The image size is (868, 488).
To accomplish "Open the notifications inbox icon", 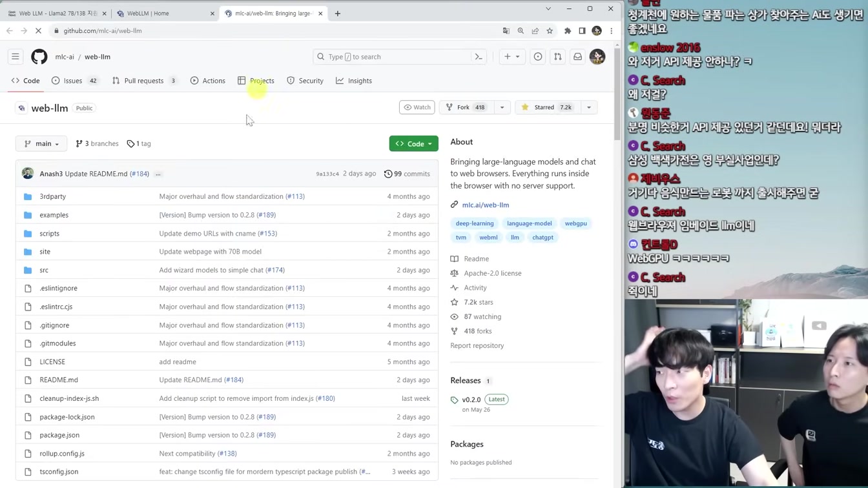I will coord(578,57).
